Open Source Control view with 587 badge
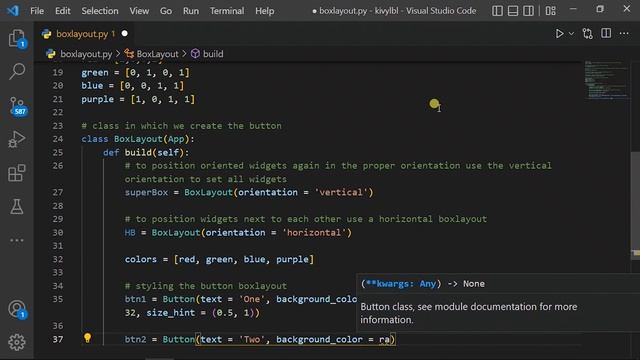Image resolution: width=640 pixels, height=360 pixels. click(17, 106)
